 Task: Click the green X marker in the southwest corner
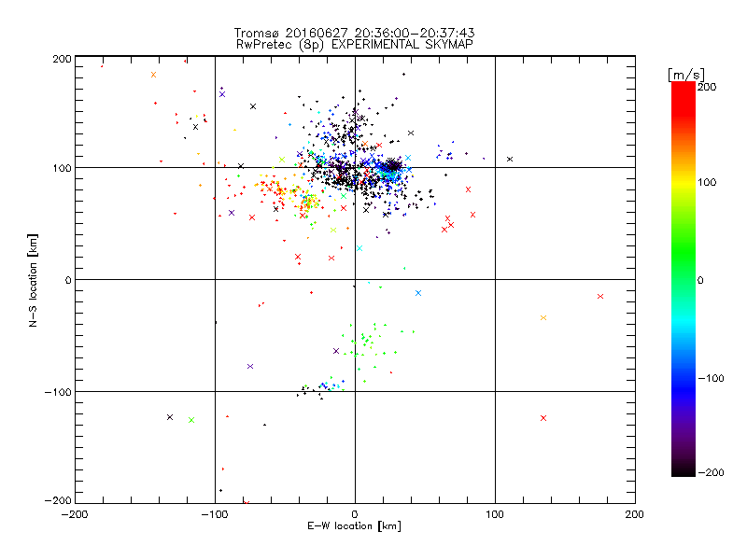click(191, 420)
